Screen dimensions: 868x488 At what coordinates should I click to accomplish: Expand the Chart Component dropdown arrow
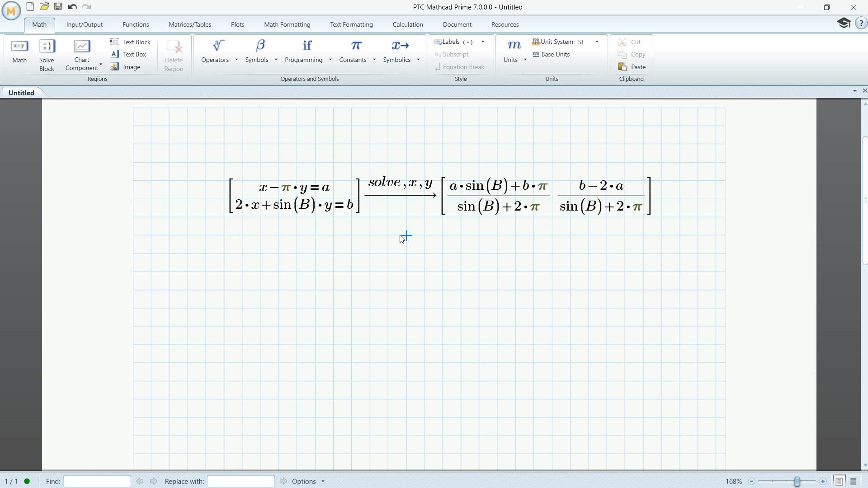(101, 65)
